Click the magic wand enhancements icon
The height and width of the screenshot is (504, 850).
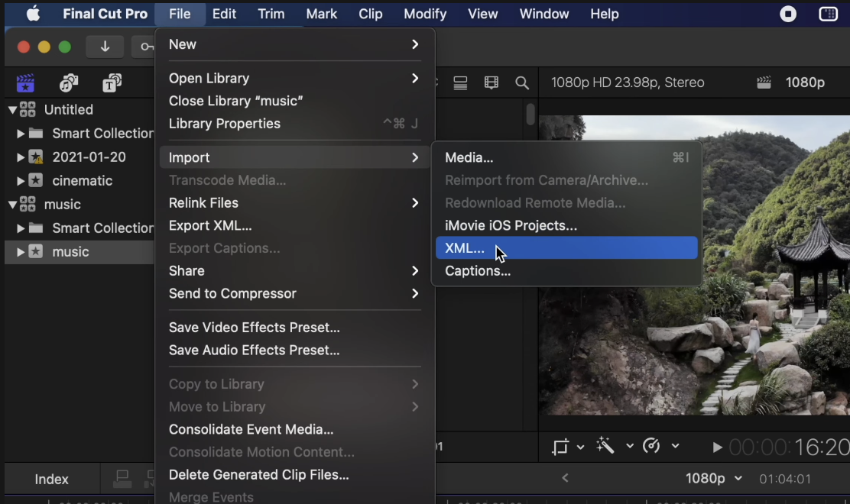pyautogui.click(x=605, y=445)
